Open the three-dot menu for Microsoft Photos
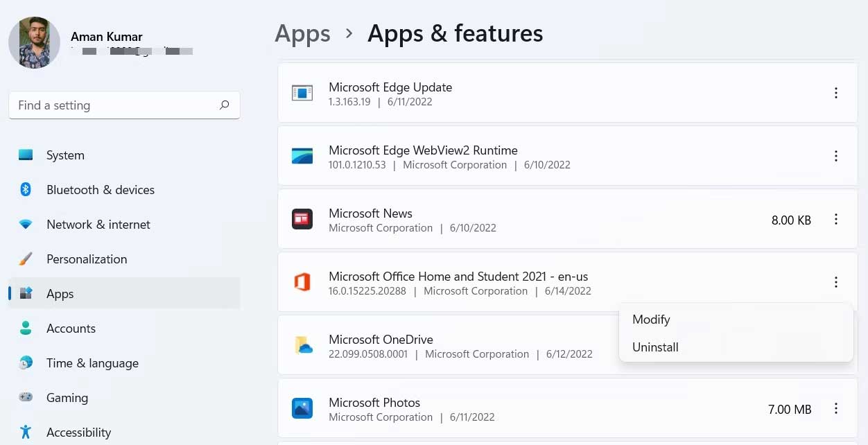The height and width of the screenshot is (445, 868). click(x=836, y=408)
